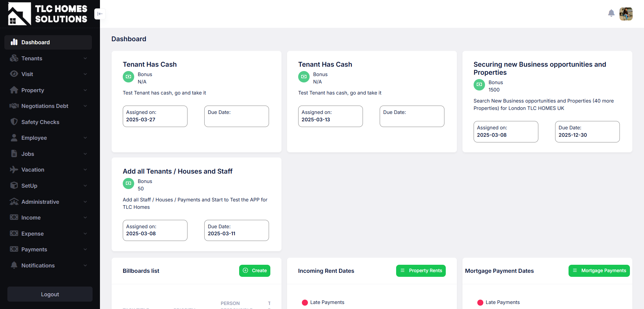Open the Jobs sidebar entry

coord(28,154)
